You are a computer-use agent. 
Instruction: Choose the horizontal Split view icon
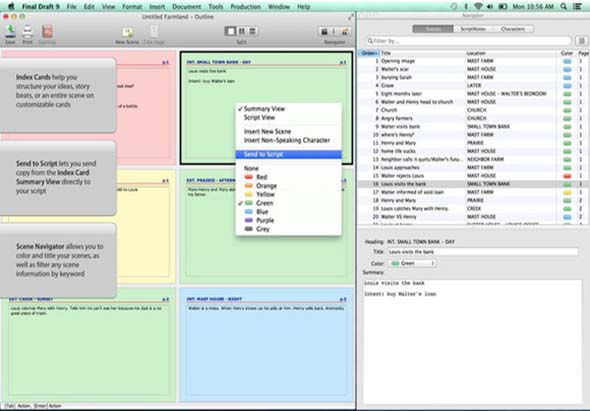(x=252, y=31)
